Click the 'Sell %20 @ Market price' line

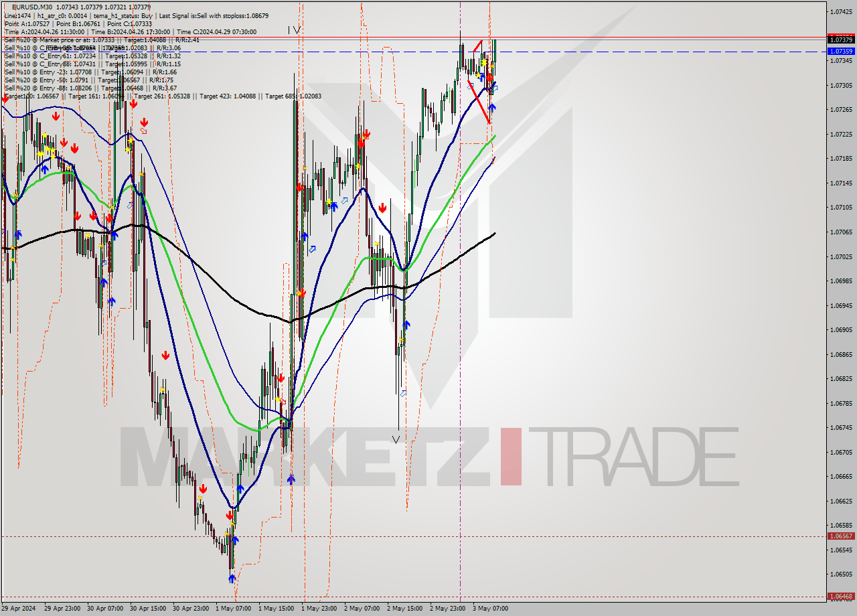(102, 40)
